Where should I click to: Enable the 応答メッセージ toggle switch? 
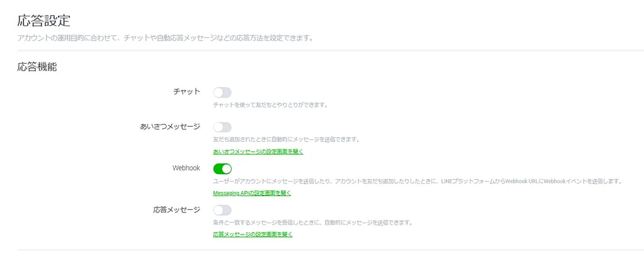pyautogui.click(x=222, y=210)
